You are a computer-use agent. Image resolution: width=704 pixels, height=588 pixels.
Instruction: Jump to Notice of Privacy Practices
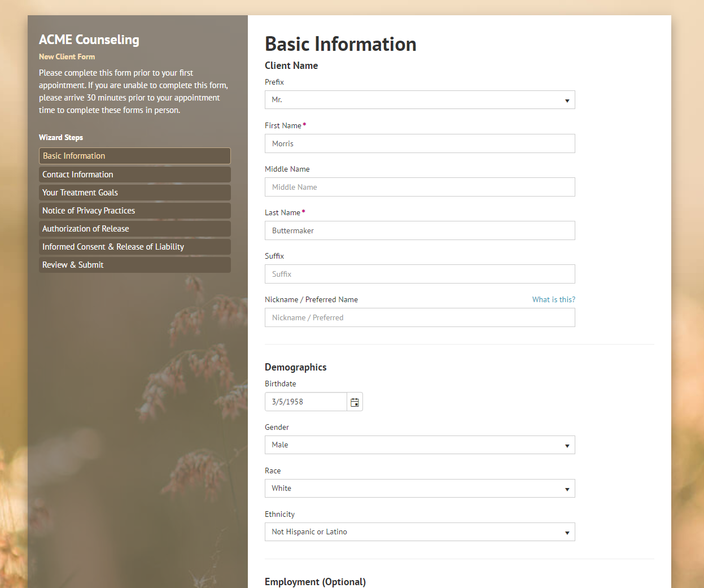pos(135,211)
